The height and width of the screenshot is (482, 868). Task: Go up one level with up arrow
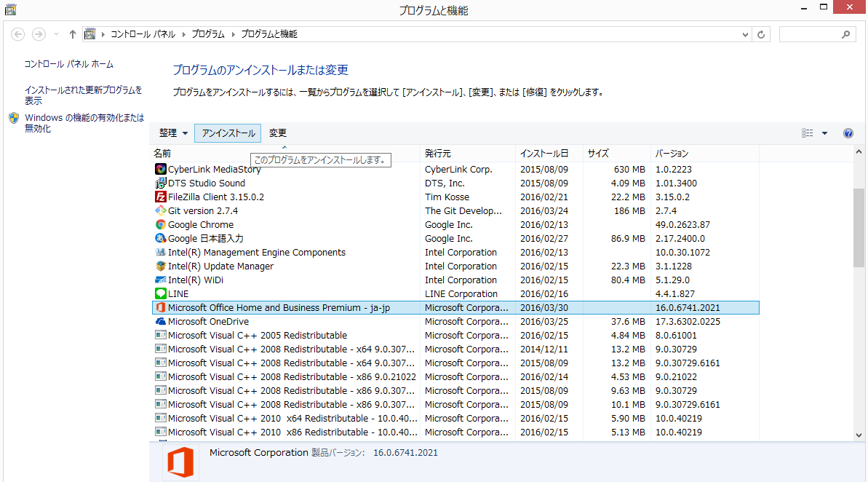click(x=73, y=34)
